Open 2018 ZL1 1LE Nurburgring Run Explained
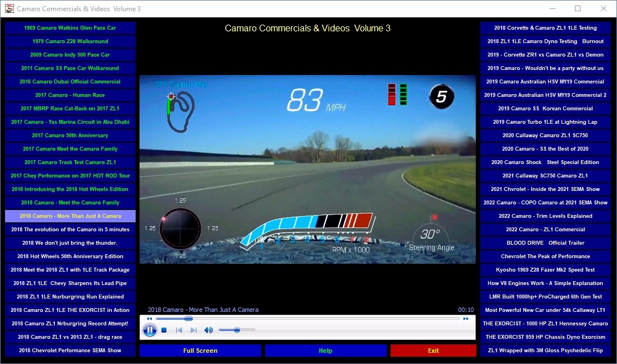Viewport: 617px width, 364px height. [x=70, y=297]
